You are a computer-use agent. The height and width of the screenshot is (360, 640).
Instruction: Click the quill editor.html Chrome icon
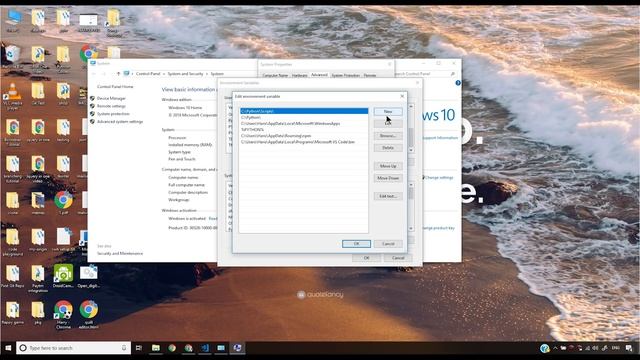89,314
